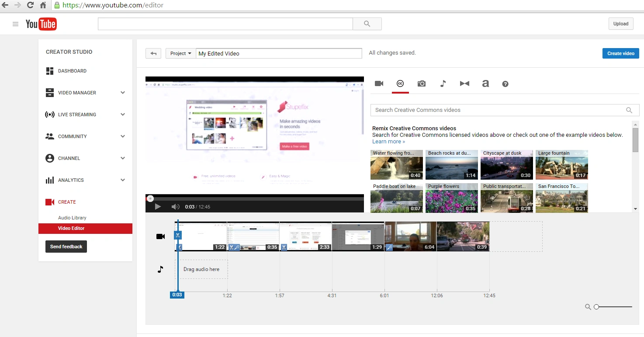The image size is (644, 337).
Task: Click the My Edited Video title field
Action: pos(279,53)
